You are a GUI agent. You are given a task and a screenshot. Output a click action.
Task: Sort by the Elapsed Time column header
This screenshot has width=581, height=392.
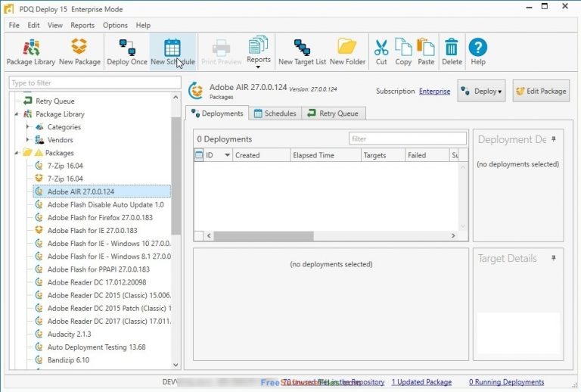[325, 155]
